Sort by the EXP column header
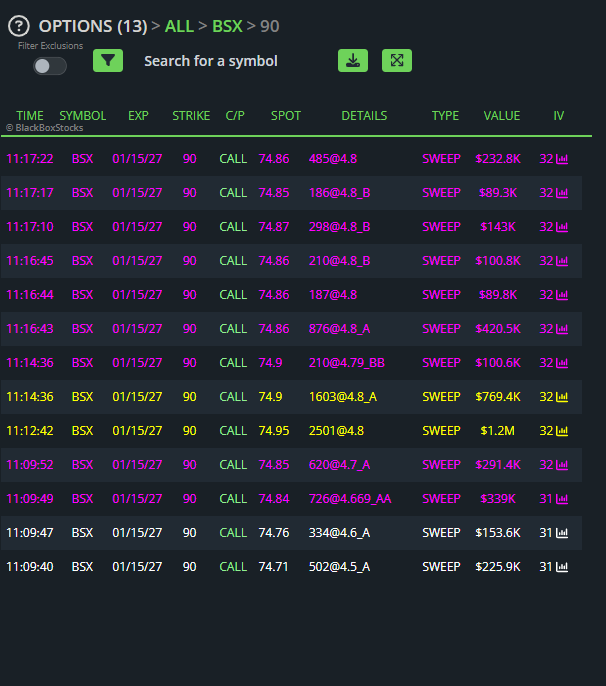This screenshot has width=606, height=686. pyautogui.click(x=138, y=116)
